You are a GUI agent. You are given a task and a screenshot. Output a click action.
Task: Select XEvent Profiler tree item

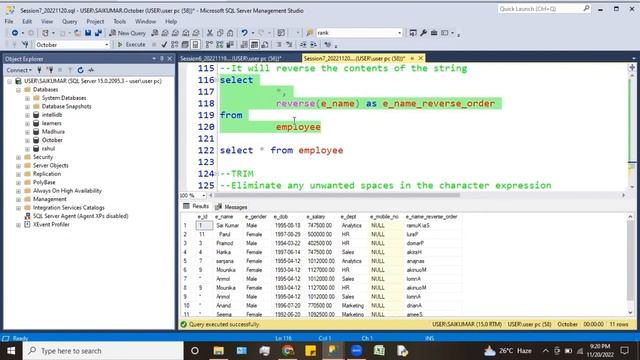pyautogui.click(x=51, y=224)
